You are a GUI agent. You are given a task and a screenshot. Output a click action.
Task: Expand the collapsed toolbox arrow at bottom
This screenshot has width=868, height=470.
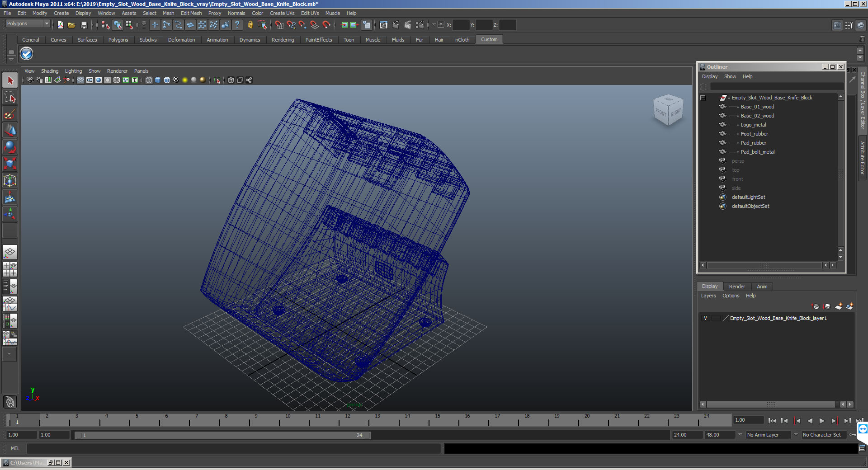[9, 354]
